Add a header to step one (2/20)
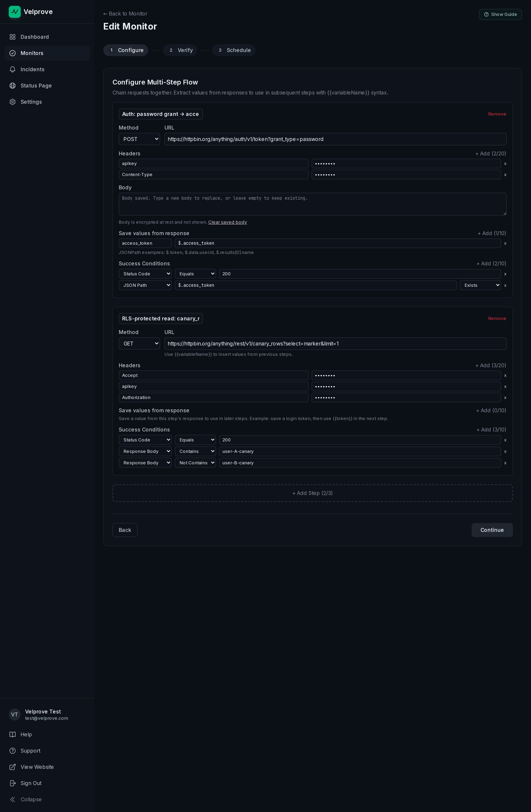The image size is (531, 812). coord(491,154)
